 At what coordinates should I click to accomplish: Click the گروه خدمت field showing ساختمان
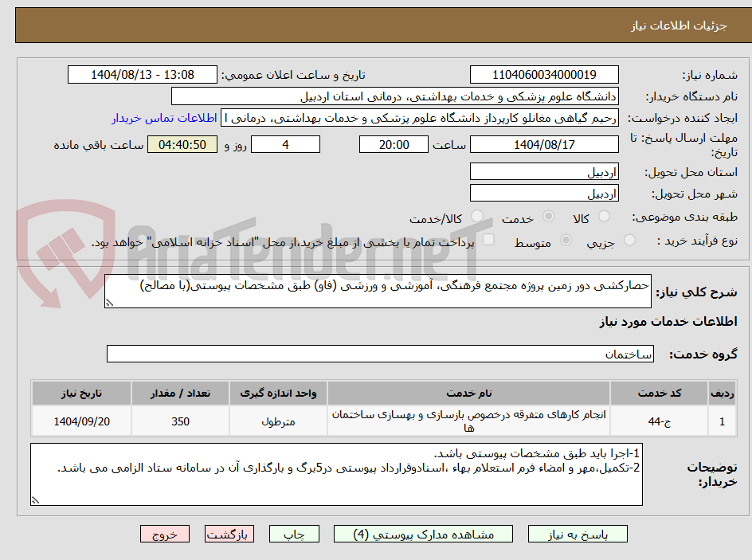(x=380, y=354)
